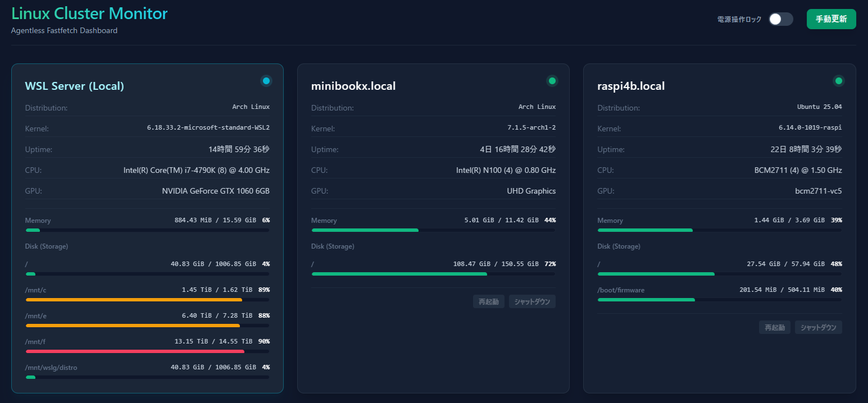
Task: Click the Intel(R) N100 CPU value
Action: [x=506, y=170]
